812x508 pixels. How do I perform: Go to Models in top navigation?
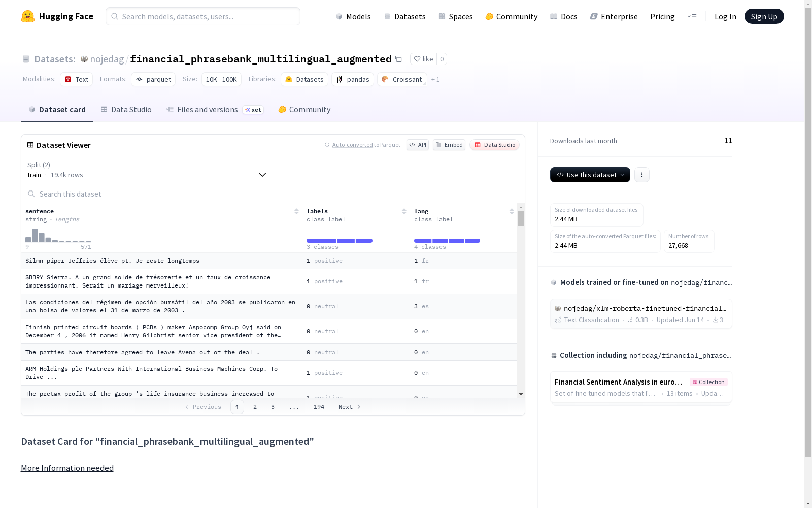(x=353, y=16)
